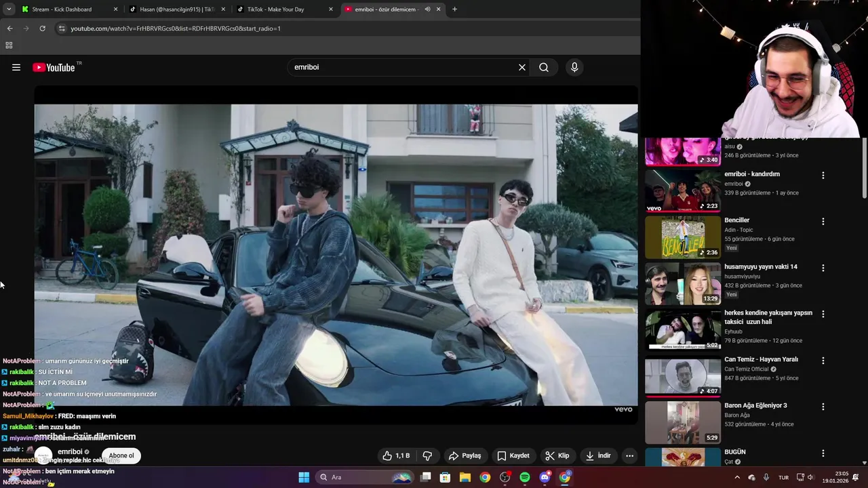Open herkes kendine yakışanı yapsın video title

point(768,317)
